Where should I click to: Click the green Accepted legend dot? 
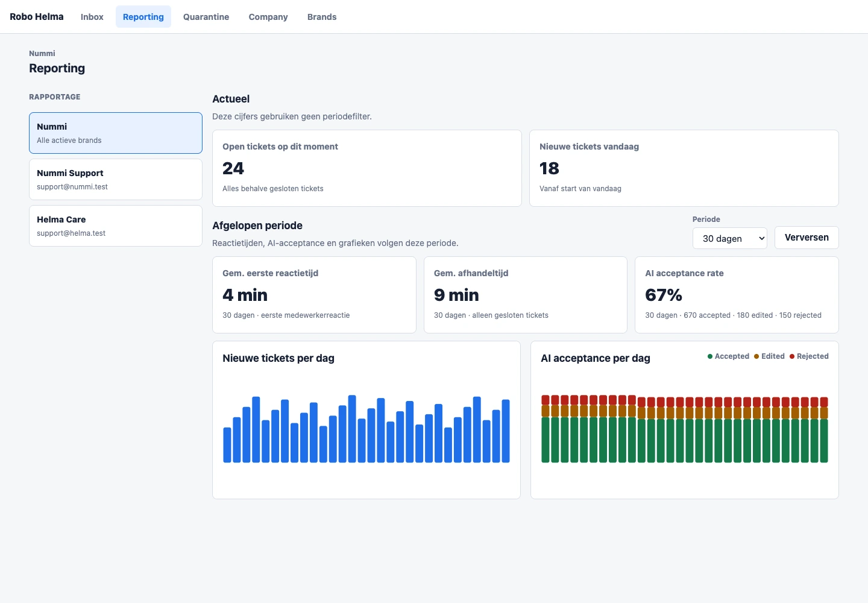[710, 356]
